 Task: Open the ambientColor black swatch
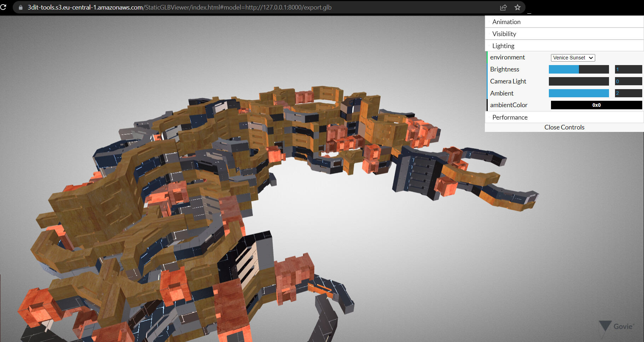[x=596, y=105]
